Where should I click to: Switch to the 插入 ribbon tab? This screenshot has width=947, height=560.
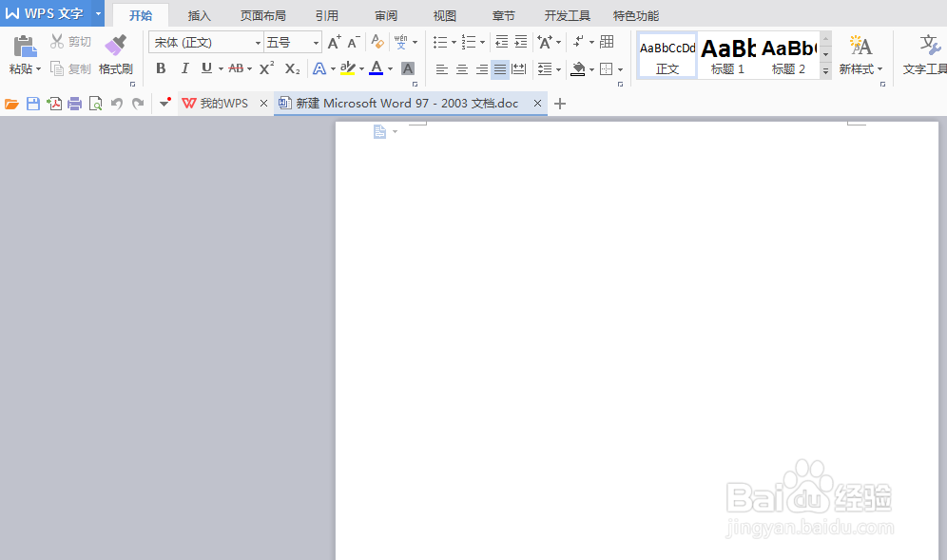199,16
